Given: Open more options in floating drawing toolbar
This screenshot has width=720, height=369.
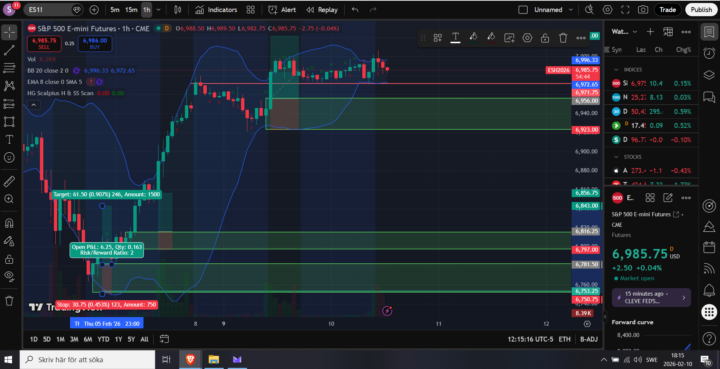Looking at the screenshot, I should [581, 38].
